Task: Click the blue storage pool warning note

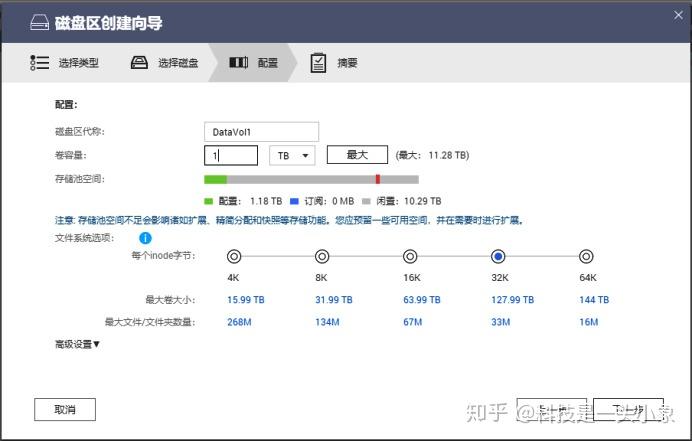Action: [290, 220]
